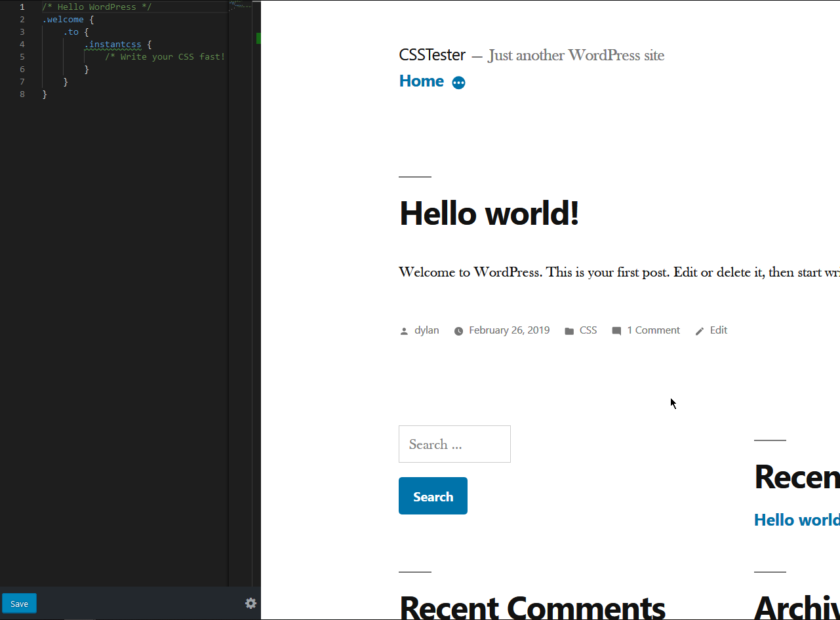Click the folder icon beside the CSS category
This screenshot has width=840, height=620.
pyautogui.click(x=570, y=330)
